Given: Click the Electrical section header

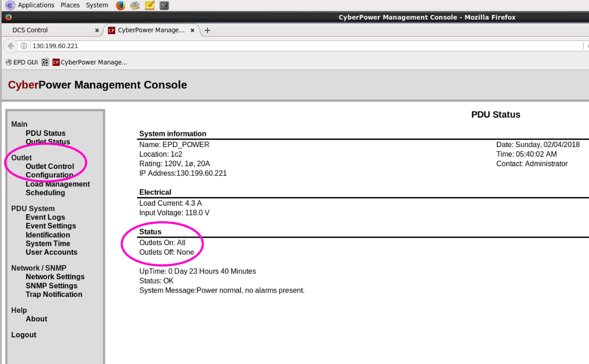Looking at the screenshot, I should click(155, 192).
